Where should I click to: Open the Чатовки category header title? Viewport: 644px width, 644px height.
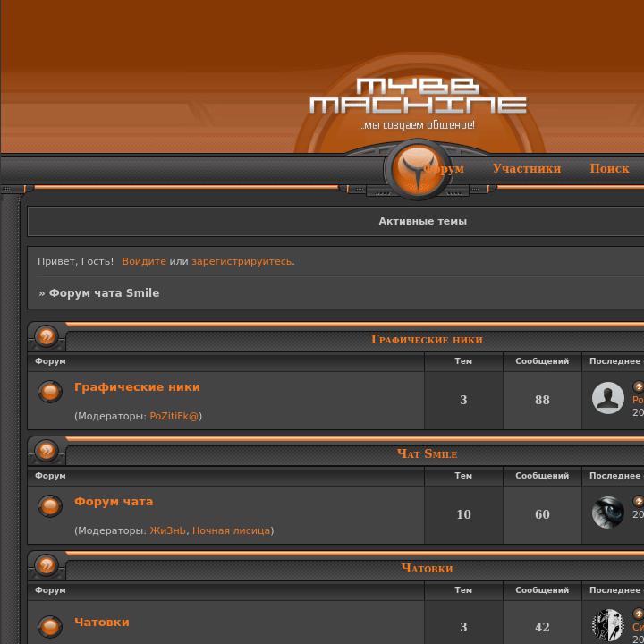click(x=427, y=568)
